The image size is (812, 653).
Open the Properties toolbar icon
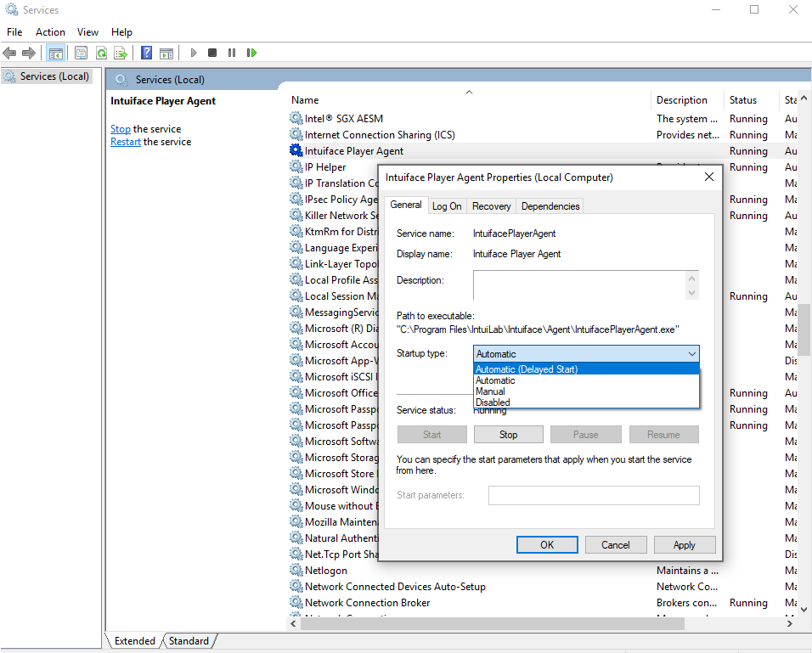pos(81,53)
